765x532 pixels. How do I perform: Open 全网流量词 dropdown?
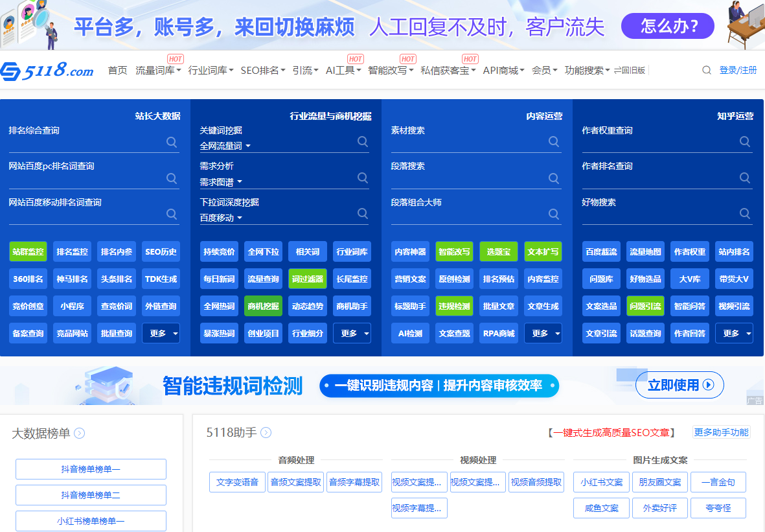pyautogui.click(x=225, y=146)
